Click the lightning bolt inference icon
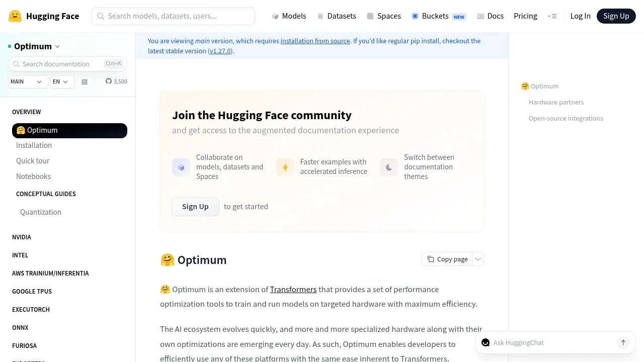The height and width of the screenshot is (362, 644). pos(285,167)
